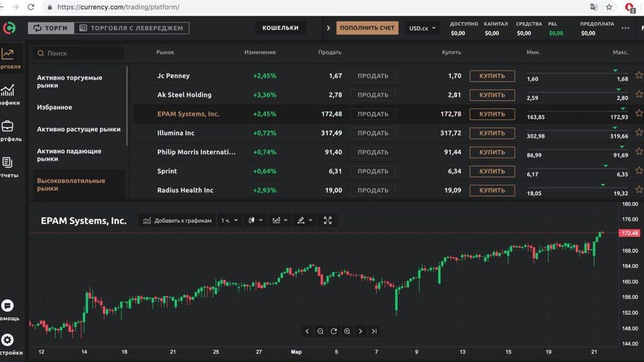Jump to the latest chart data

pyautogui.click(x=374, y=331)
